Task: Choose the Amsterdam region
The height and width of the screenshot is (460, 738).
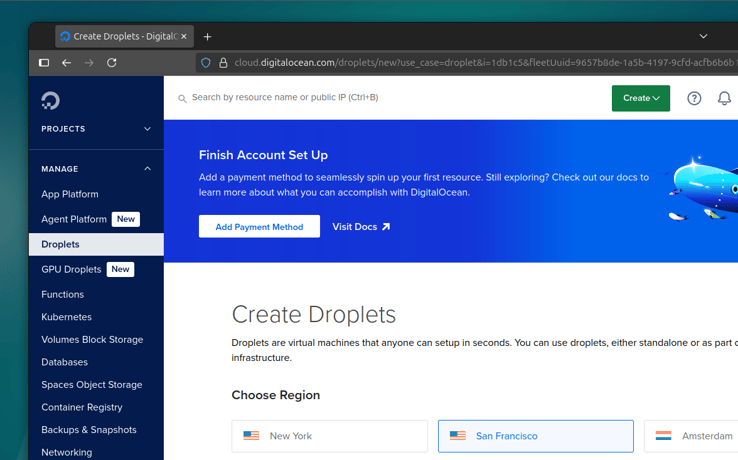Action: 691,436
